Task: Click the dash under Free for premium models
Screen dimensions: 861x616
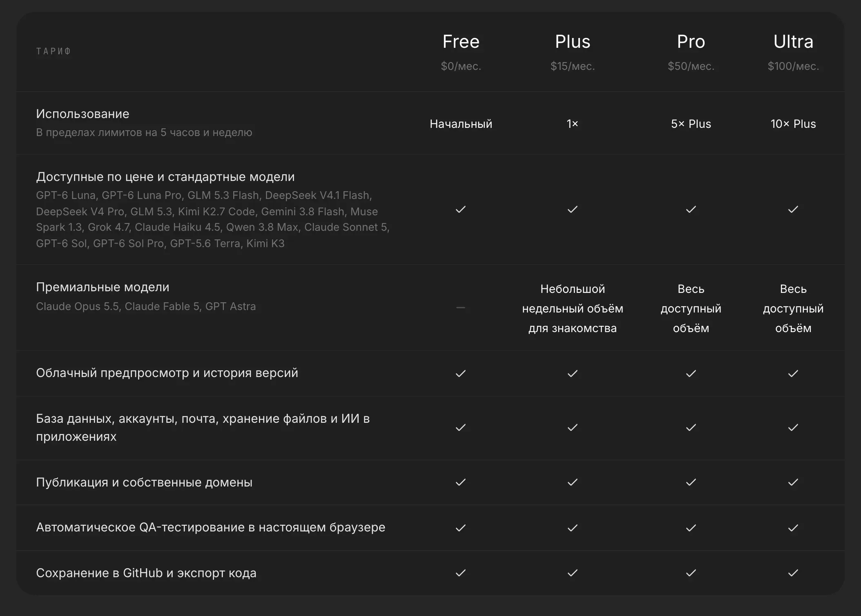Action: pyautogui.click(x=461, y=308)
